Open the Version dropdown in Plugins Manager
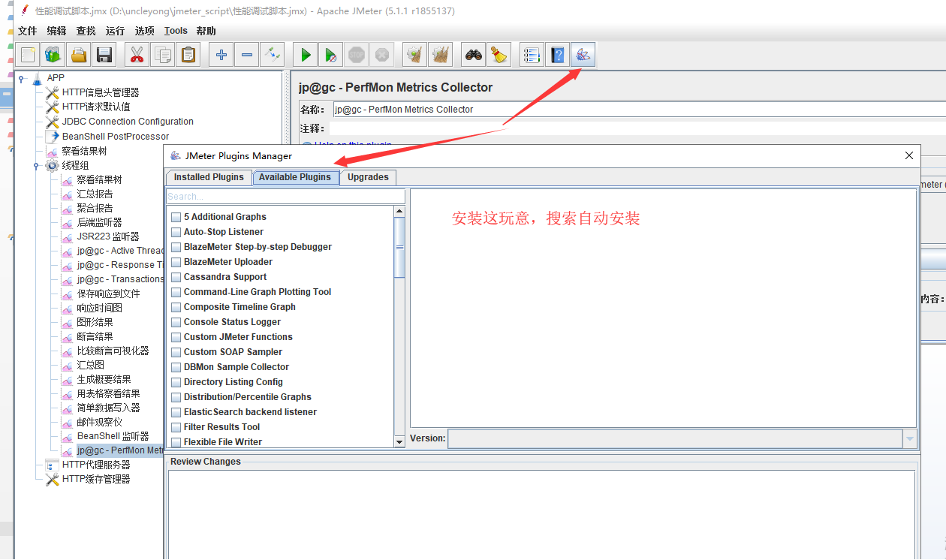Viewport: 946px width, 560px height. [908, 438]
